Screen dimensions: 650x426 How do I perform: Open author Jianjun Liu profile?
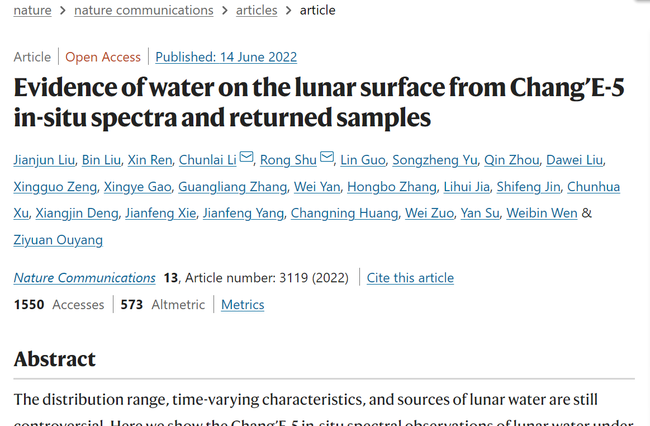(x=46, y=160)
